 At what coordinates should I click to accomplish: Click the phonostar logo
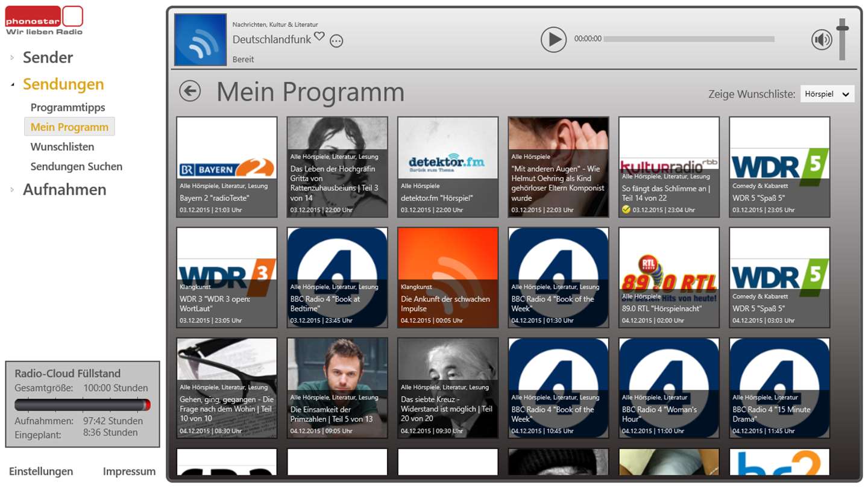pyautogui.click(x=45, y=20)
